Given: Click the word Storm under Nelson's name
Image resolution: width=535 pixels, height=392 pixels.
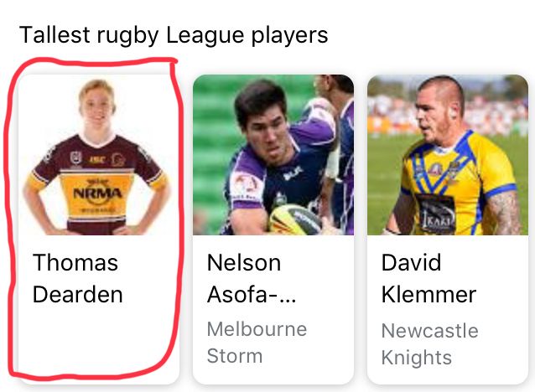Looking at the screenshot, I should (235, 356).
